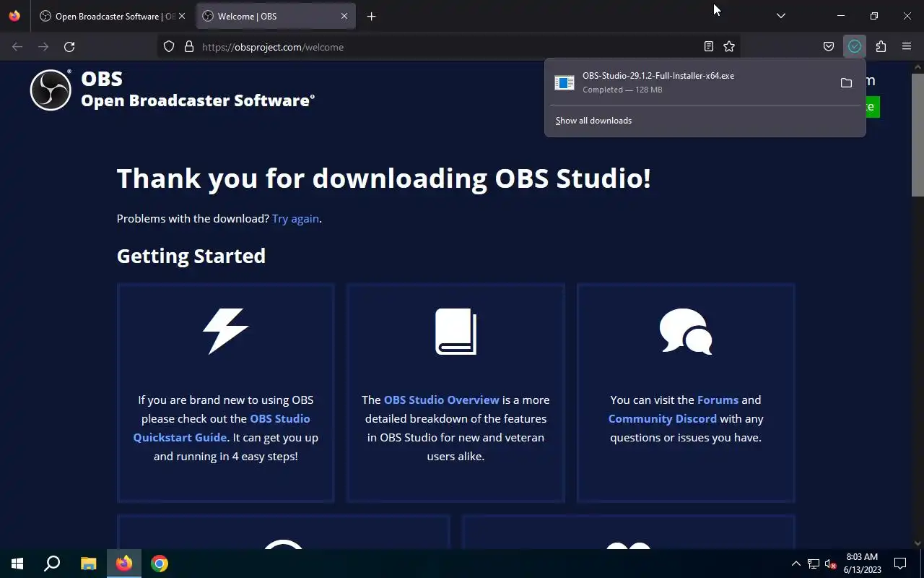The width and height of the screenshot is (924, 578).
Task: Toggle reader view icon
Action: (709, 46)
